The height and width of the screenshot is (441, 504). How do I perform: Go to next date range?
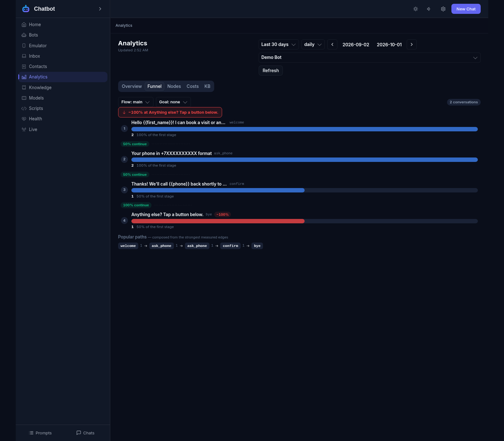point(412,44)
